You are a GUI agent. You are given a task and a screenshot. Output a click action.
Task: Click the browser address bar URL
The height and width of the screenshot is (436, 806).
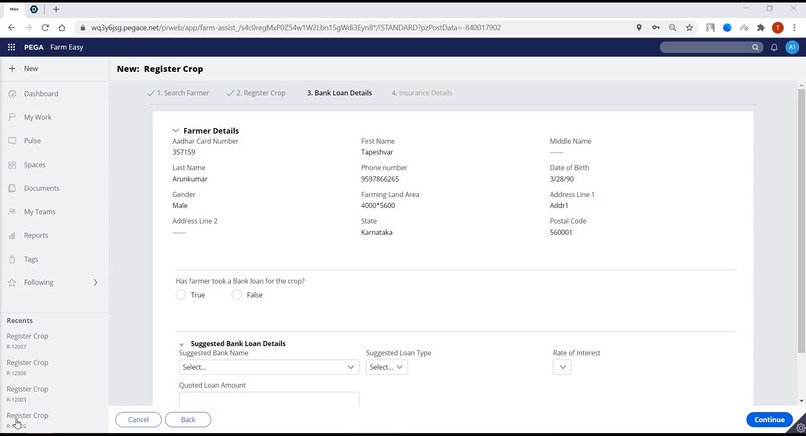click(296, 28)
